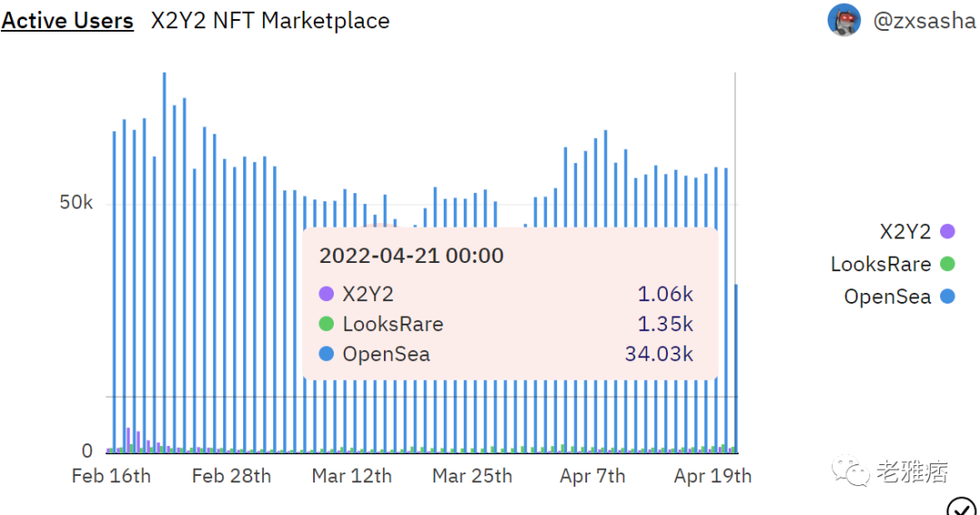Open the Active Users title link
The width and height of the screenshot is (980, 515).
67,21
